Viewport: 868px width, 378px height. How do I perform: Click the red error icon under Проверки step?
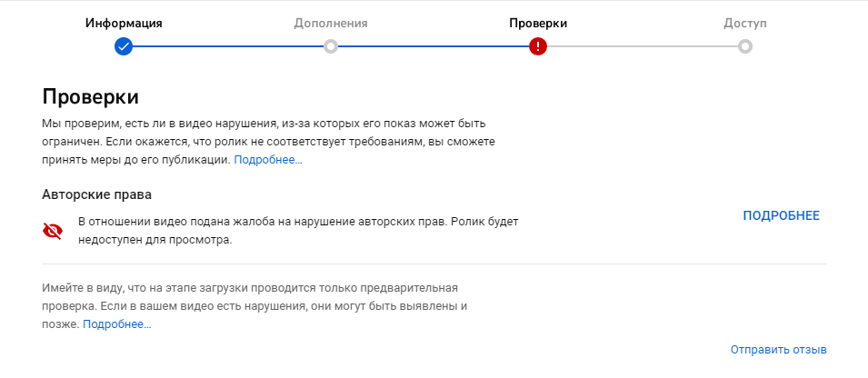538,46
